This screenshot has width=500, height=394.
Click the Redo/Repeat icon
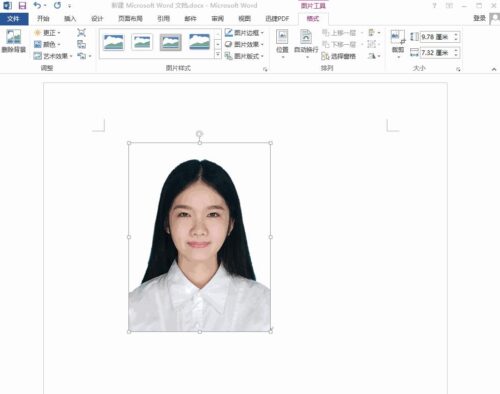click(57, 5)
